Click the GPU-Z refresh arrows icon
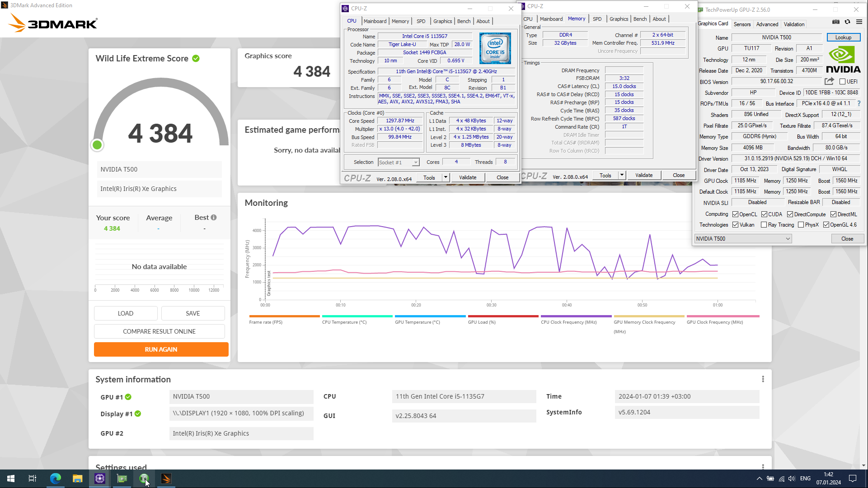This screenshot has height=488, width=868. pos(848,22)
